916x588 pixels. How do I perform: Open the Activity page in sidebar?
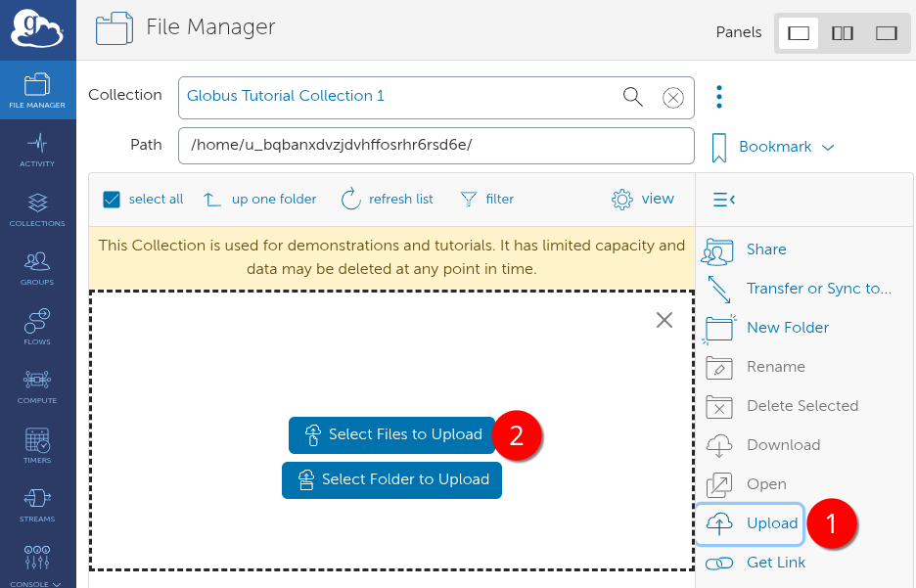pyautogui.click(x=37, y=150)
